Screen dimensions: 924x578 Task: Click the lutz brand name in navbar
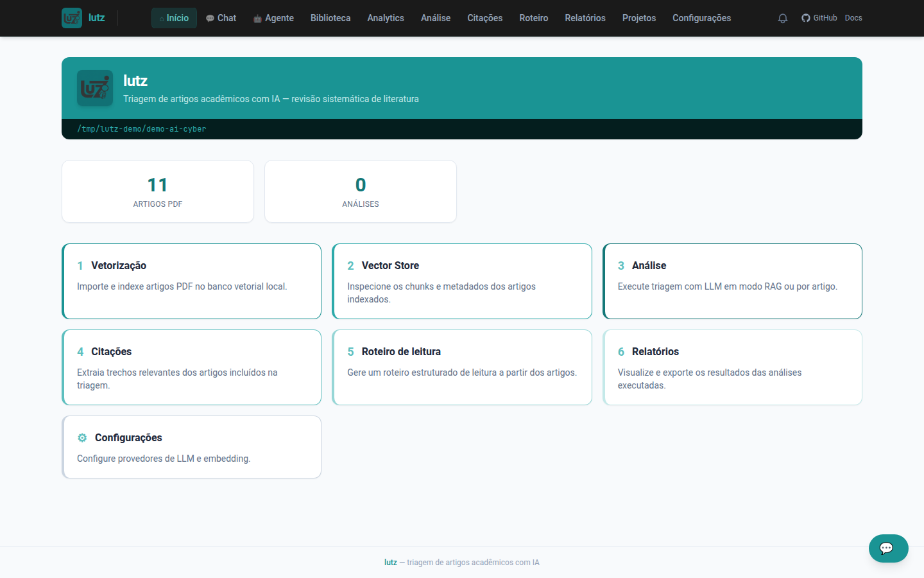click(97, 18)
